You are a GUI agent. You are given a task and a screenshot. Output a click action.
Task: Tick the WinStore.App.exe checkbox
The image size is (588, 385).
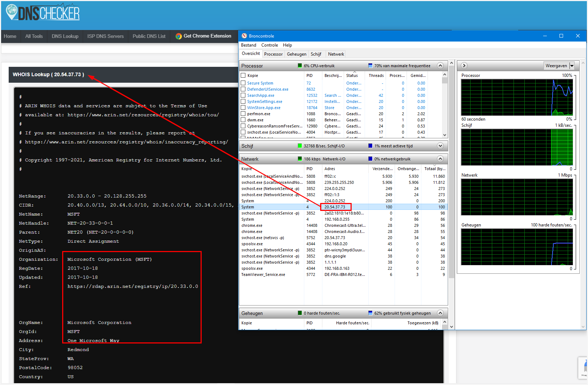click(243, 108)
